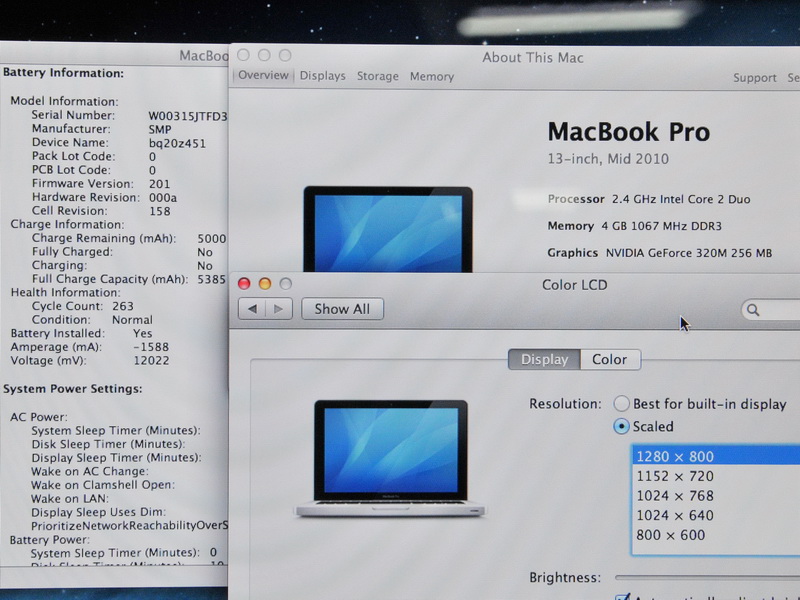
Task: Click serial number W00315JTFD3 in battery info
Action: (188, 116)
